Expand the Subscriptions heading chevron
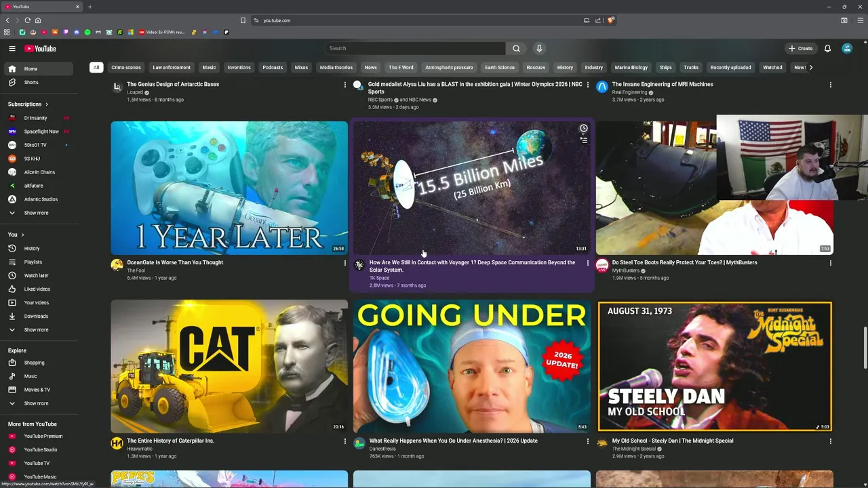 tap(46, 104)
